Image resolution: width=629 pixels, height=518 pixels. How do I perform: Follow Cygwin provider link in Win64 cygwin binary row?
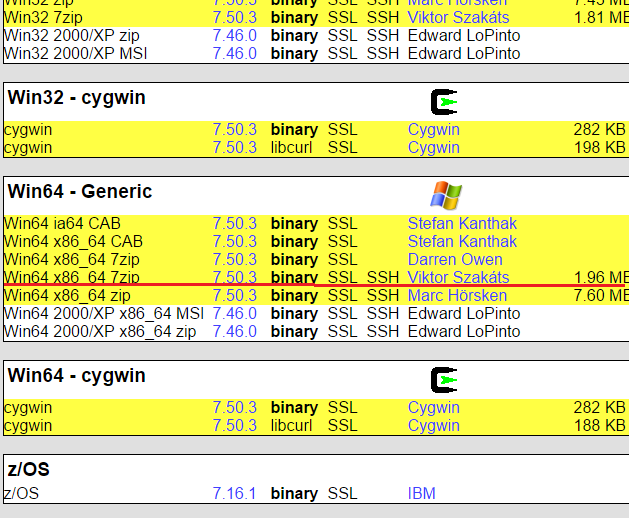433,408
